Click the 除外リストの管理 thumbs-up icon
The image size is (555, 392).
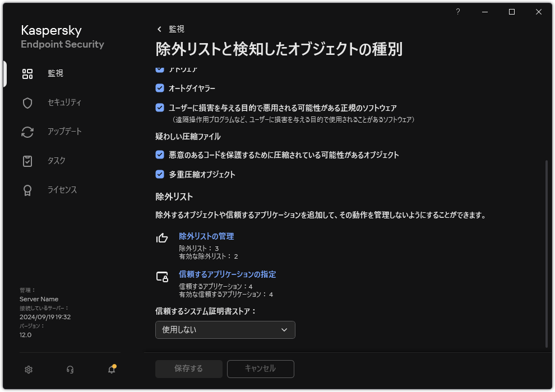[162, 237]
